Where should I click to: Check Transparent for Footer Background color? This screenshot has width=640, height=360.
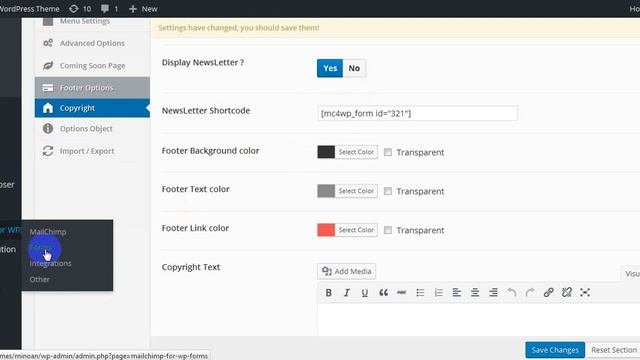388,152
